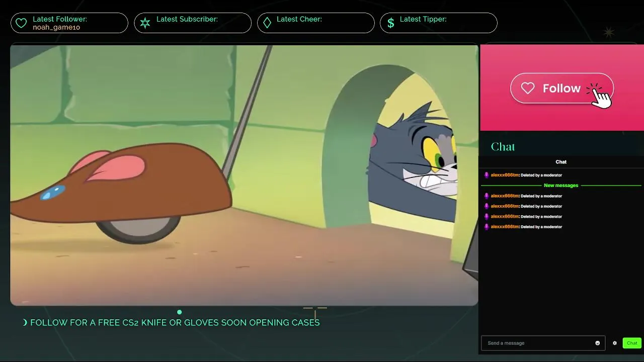This screenshot has height=362, width=644.
Task: Click the Latest Cheer label
Action: pos(299,19)
